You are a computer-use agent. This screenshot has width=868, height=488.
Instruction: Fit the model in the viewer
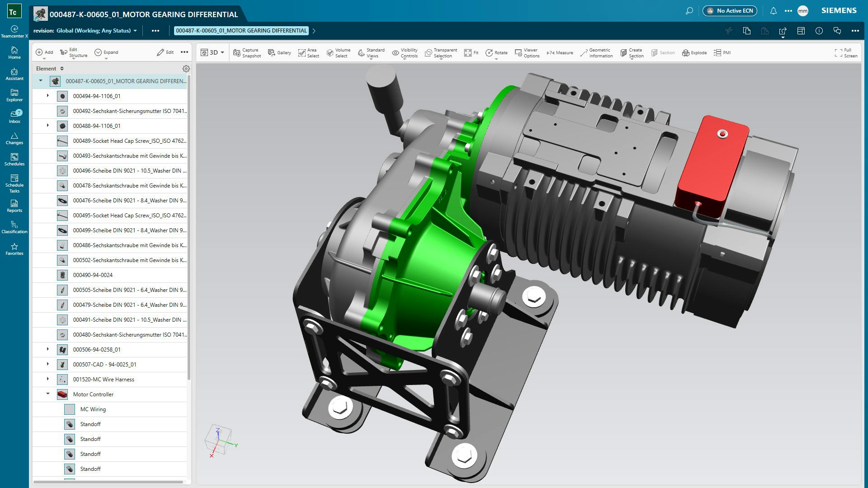click(471, 52)
